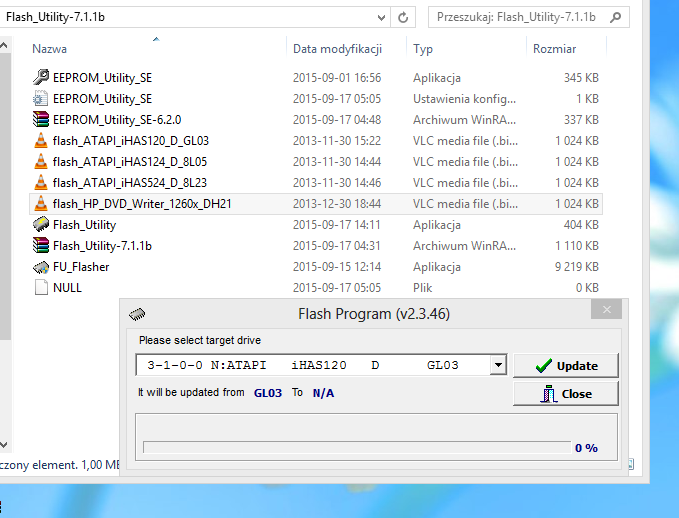Click the size value 345 KB
This screenshot has width=679, height=518.
tap(581, 78)
